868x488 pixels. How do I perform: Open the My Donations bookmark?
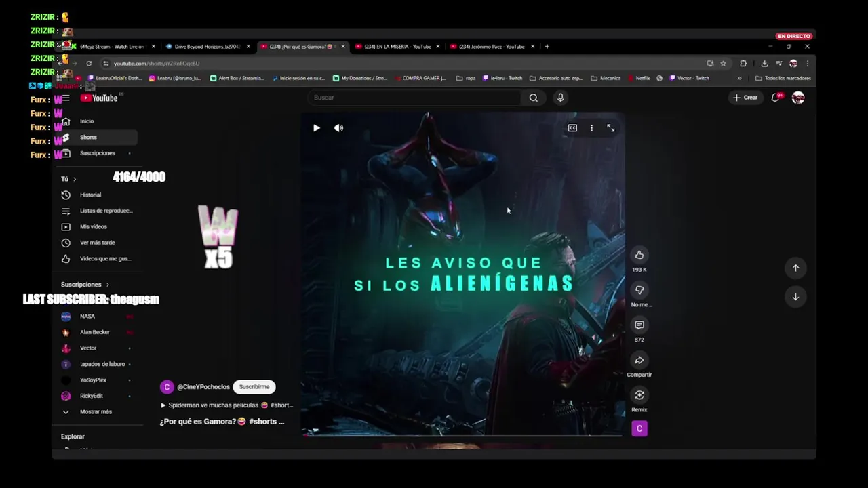click(359, 78)
